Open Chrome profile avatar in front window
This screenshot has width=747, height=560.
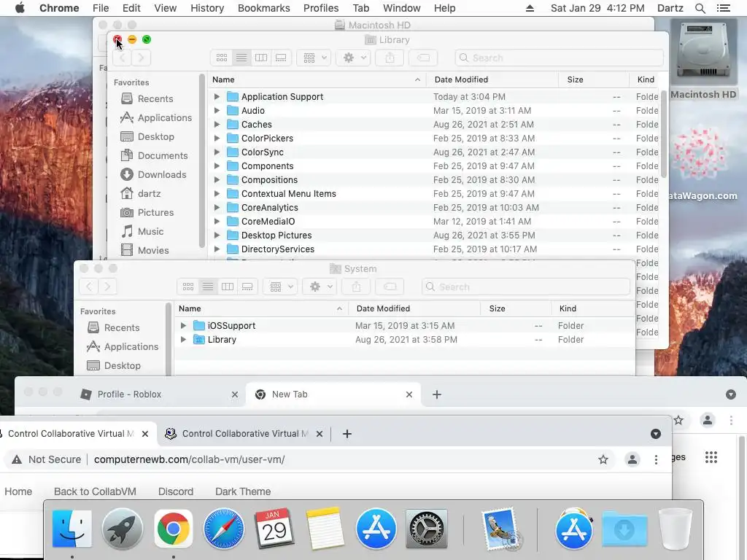click(632, 459)
